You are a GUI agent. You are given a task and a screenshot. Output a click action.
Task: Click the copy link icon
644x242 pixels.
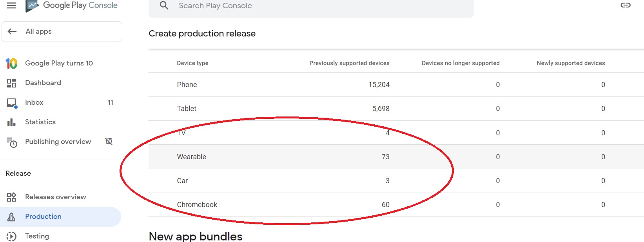pos(626,5)
